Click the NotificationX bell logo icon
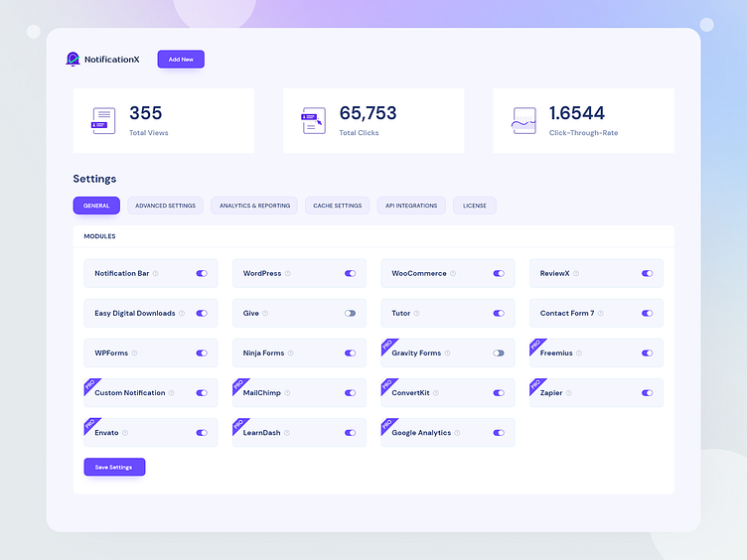Viewport: 747px width, 560px height. click(x=73, y=59)
